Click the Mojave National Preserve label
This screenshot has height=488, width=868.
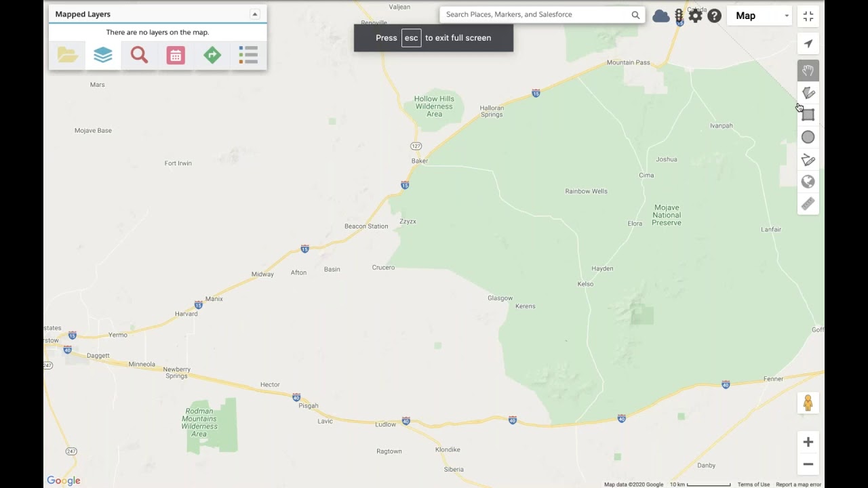(667, 215)
